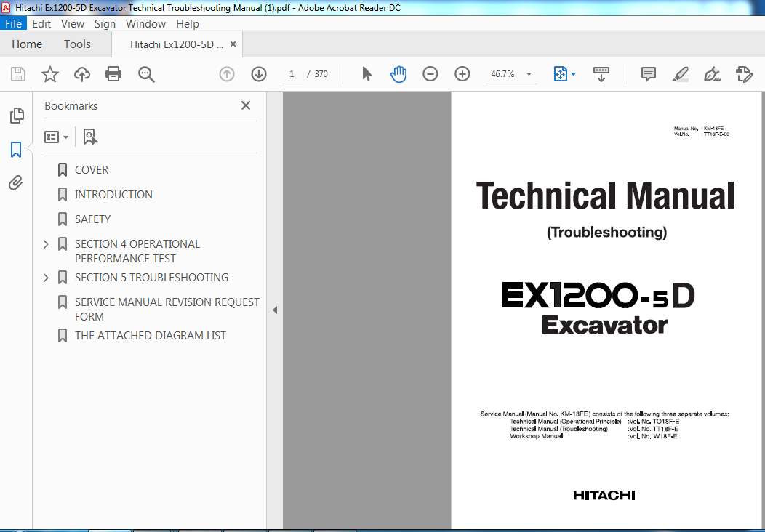Select the Highlight text pen tool
765x532 pixels.
click(x=680, y=74)
